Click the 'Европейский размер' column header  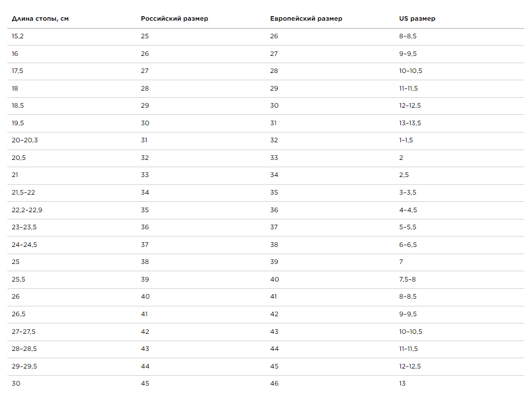coord(306,19)
